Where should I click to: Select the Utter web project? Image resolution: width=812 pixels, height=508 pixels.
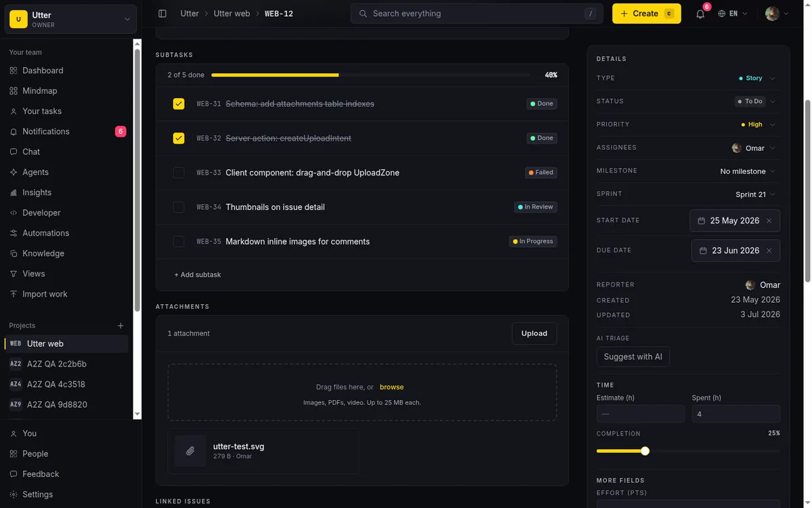pyautogui.click(x=67, y=343)
